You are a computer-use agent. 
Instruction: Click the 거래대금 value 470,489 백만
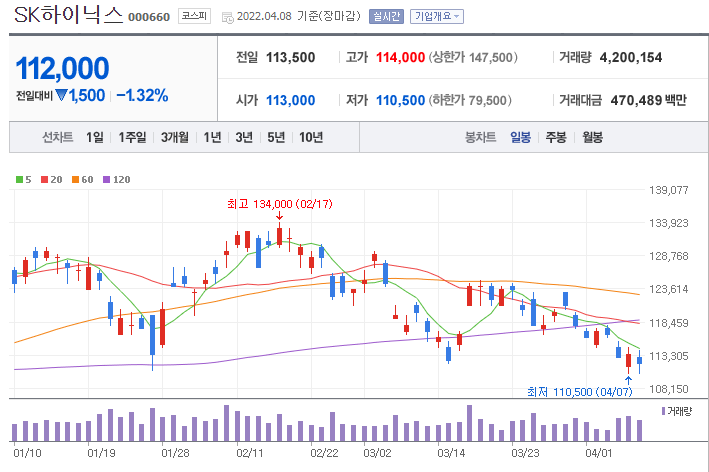pos(648,100)
